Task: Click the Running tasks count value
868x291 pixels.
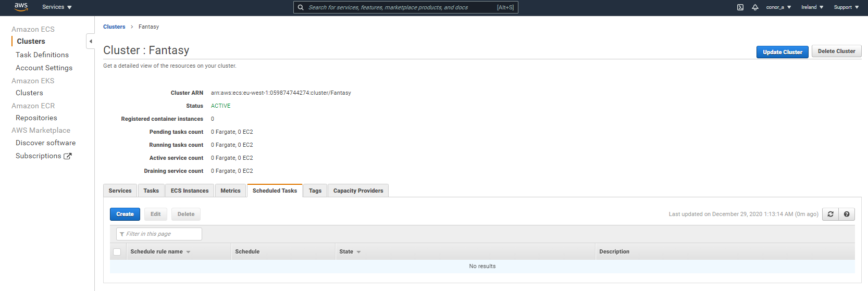Action: click(232, 145)
